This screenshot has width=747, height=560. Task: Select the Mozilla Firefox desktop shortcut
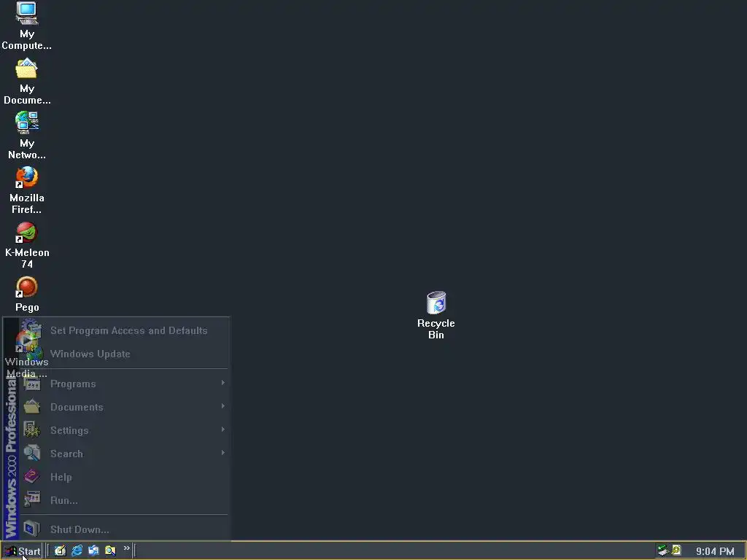(x=27, y=190)
